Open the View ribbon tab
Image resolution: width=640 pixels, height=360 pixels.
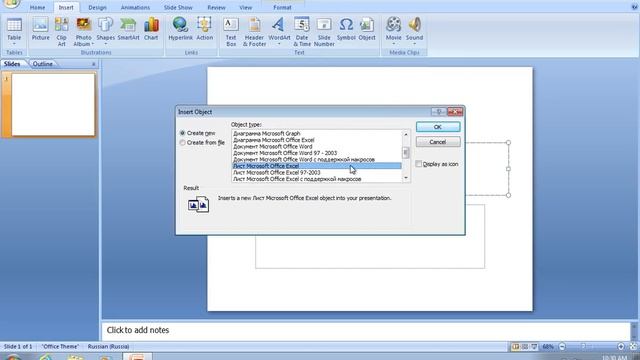(x=246, y=7)
